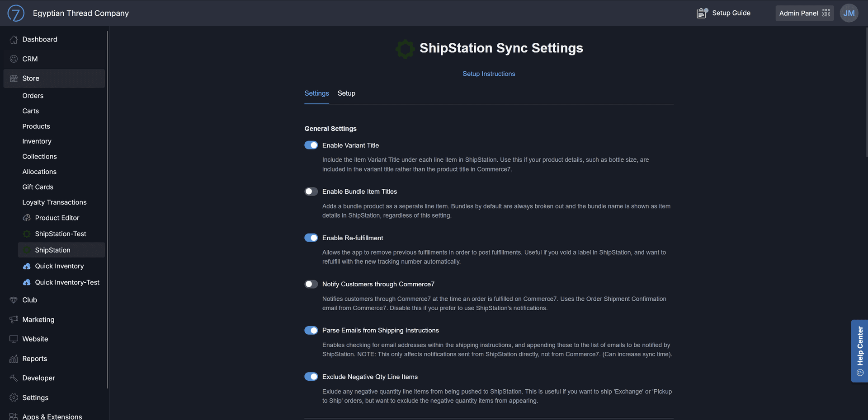Select the Product Editor icon in the sidebar
The height and width of the screenshot is (420, 868).
point(27,218)
